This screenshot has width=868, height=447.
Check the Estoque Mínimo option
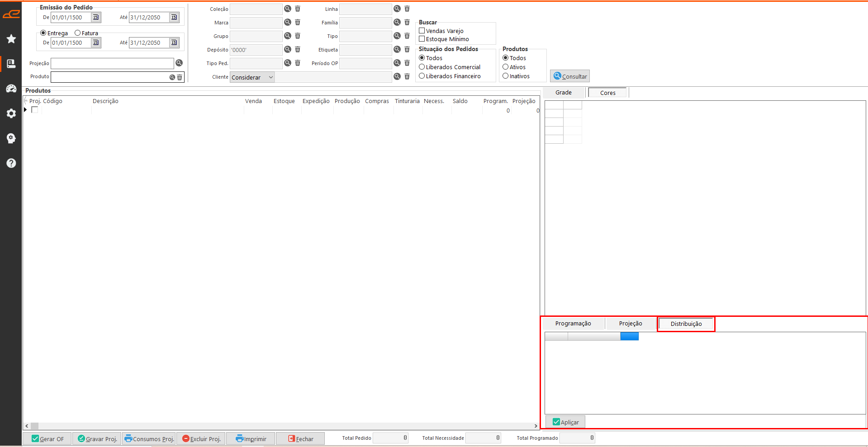(422, 39)
